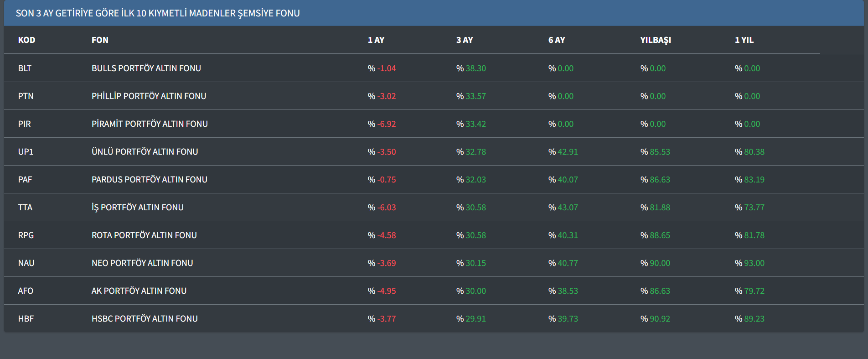Open ÜNLÜ PORTFÖY ALTIN FONU details
The height and width of the screenshot is (359, 868).
point(145,152)
